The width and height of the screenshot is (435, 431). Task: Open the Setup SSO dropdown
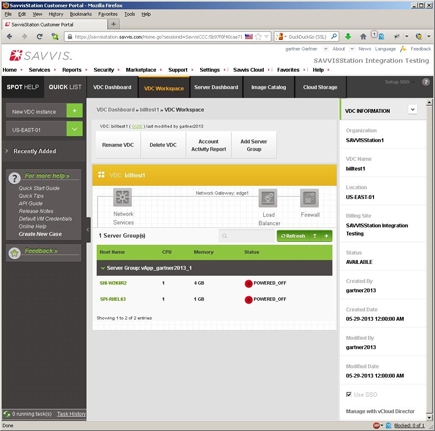click(413, 82)
